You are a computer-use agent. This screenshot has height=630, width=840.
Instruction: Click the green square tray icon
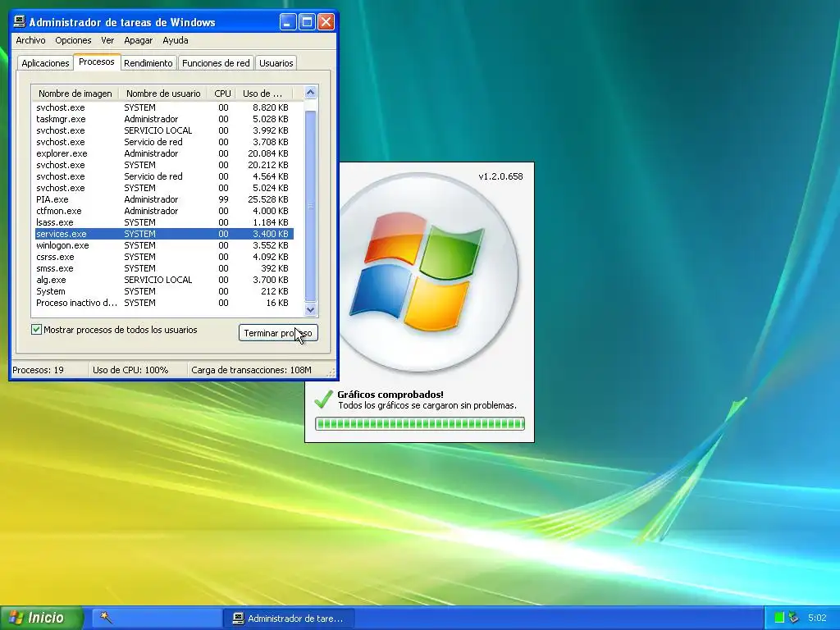coord(779,618)
